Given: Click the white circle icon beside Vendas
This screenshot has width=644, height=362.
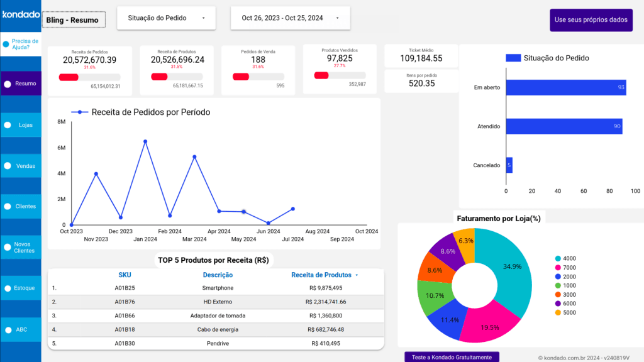Looking at the screenshot, I should (x=8, y=166).
